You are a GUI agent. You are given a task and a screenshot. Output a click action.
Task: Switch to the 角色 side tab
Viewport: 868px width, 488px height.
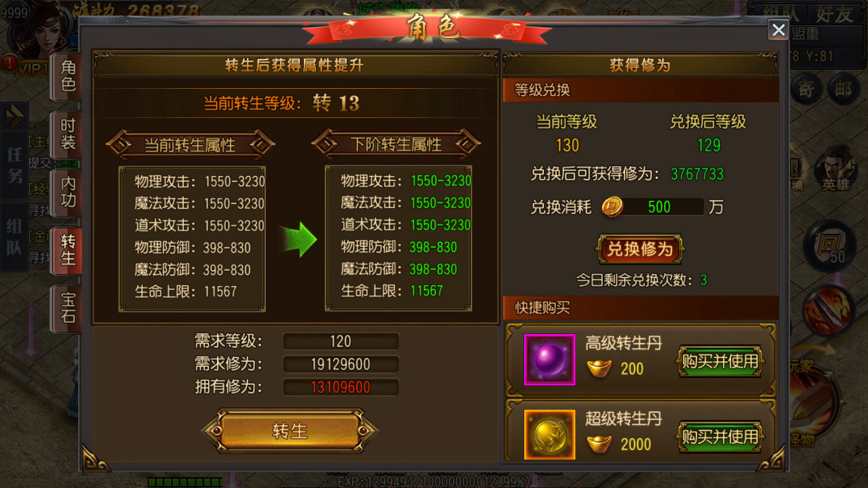pos(68,76)
